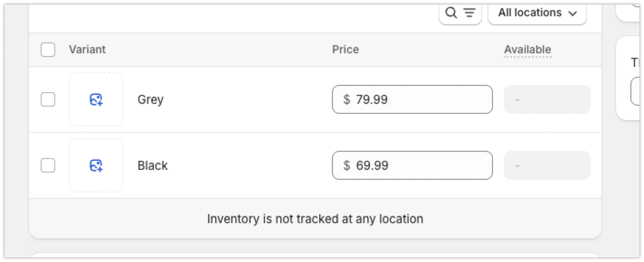Click the dollar sign in Grey's price field
Screen dimensions: 644x262
[x=346, y=99]
